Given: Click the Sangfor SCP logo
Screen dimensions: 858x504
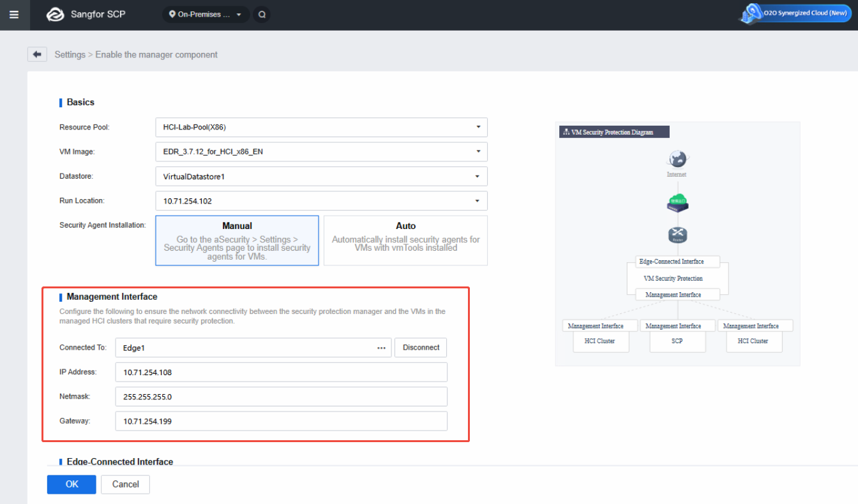Looking at the screenshot, I should tap(86, 14).
